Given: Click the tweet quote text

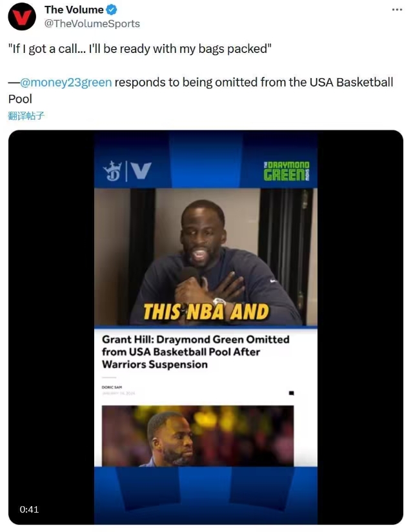Looking at the screenshot, I should [140, 49].
